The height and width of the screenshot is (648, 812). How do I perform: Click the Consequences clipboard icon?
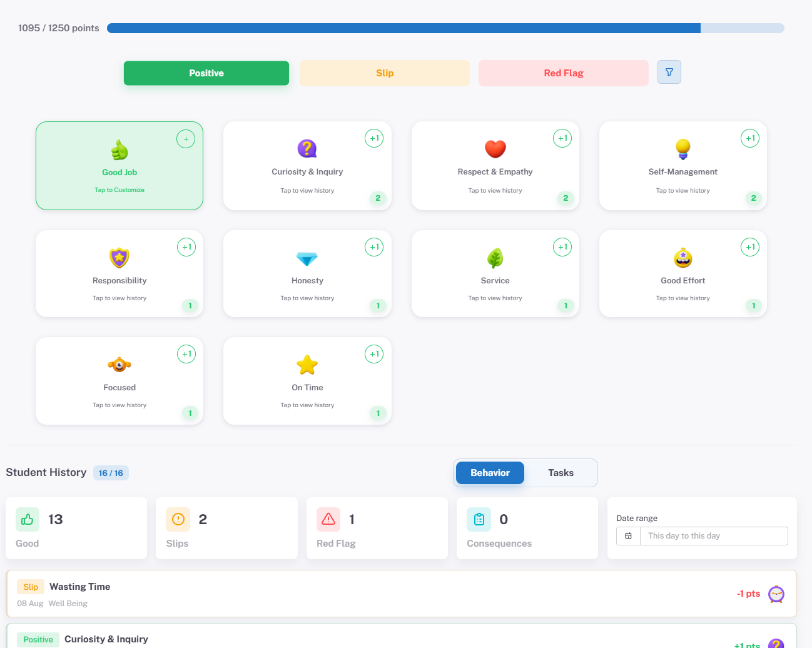479,519
